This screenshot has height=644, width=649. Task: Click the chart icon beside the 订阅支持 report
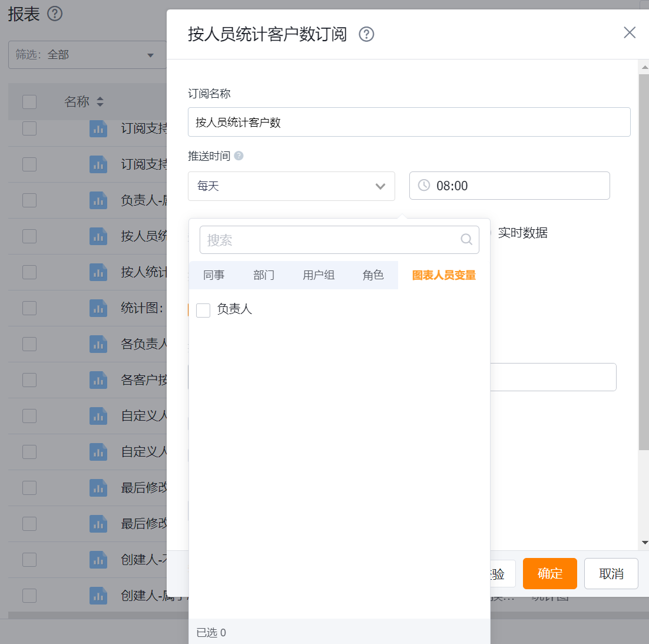coord(98,128)
